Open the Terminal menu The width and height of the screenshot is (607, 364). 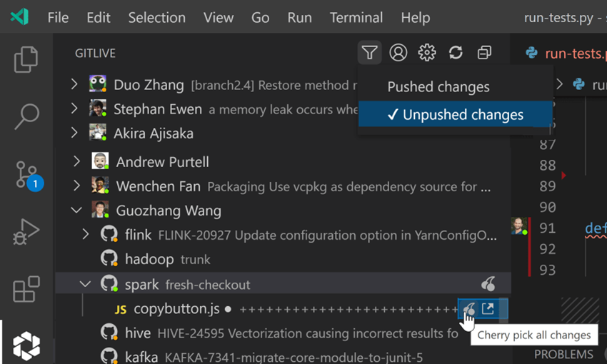tap(356, 17)
